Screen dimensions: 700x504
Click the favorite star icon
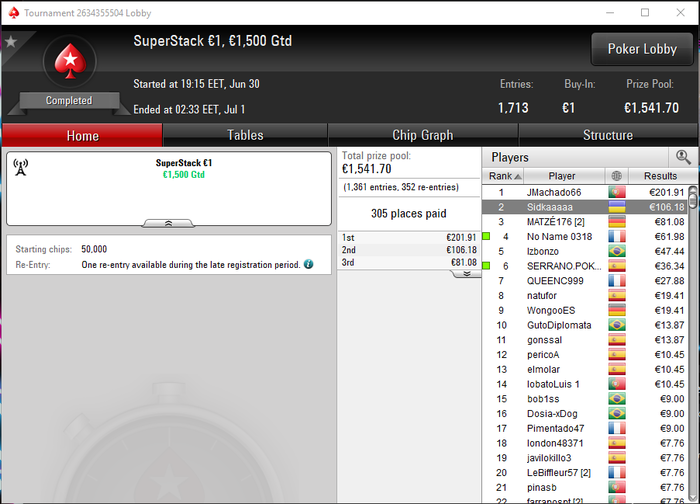pyautogui.click(x=11, y=42)
